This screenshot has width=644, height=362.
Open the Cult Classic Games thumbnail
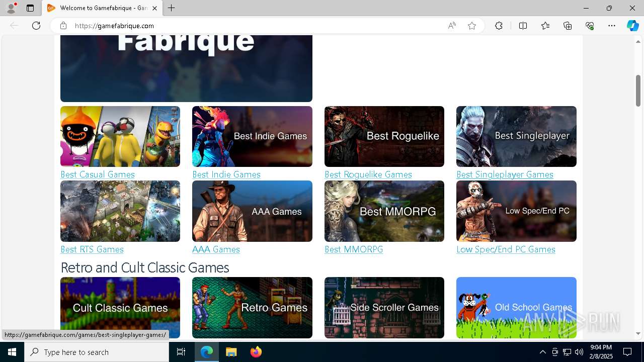pos(120,308)
